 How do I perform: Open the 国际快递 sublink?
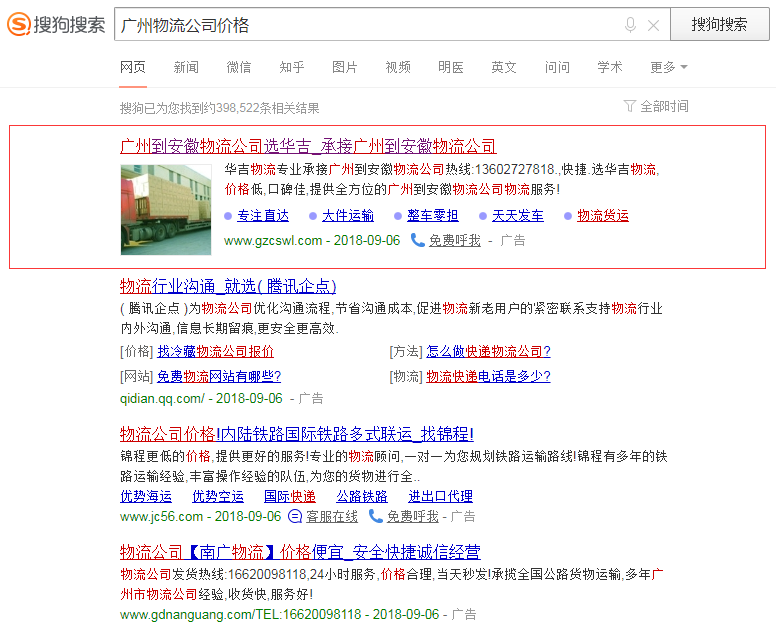coord(290,496)
